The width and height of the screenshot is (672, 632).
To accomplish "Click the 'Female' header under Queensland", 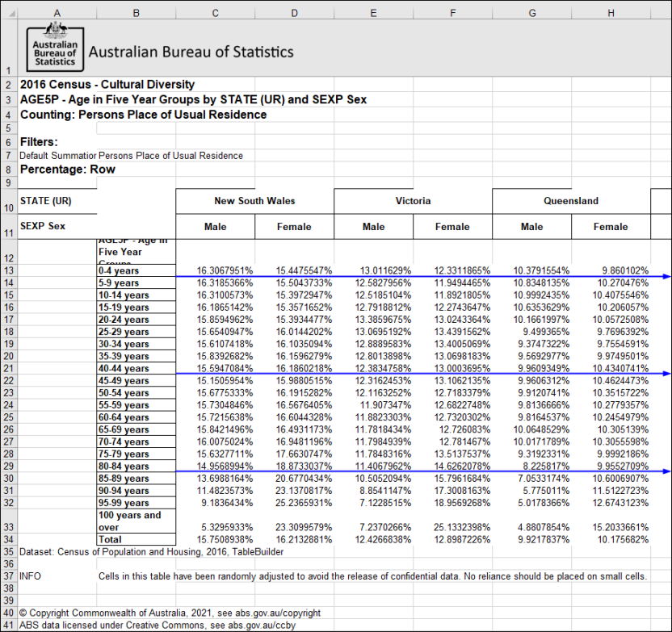I will coord(611,227).
